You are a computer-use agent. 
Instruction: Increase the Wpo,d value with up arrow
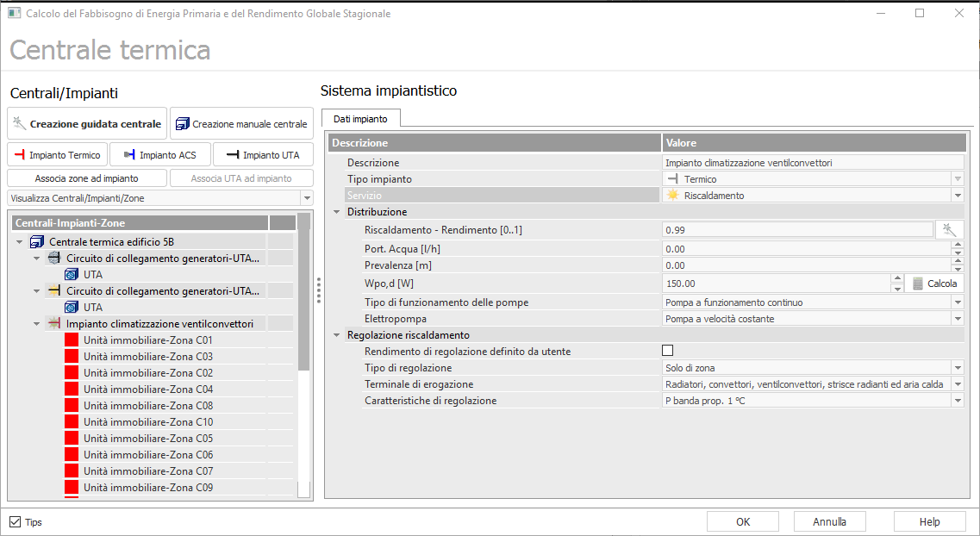coord(897,278)
